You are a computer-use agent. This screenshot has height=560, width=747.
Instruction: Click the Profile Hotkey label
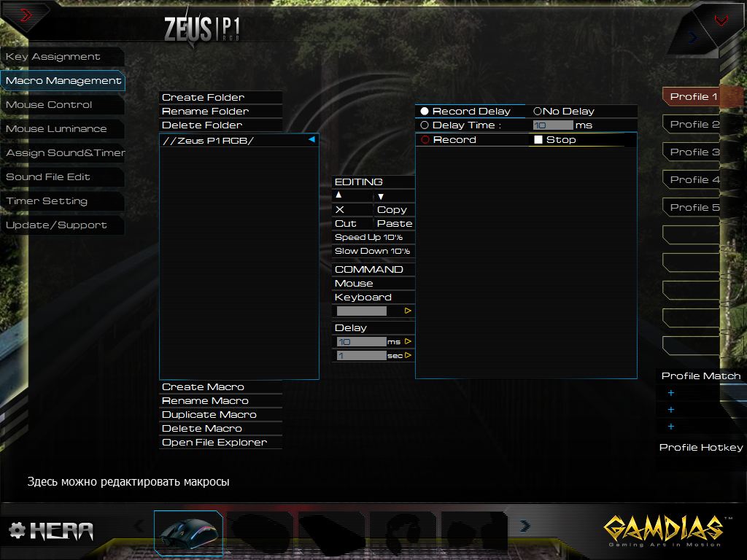click(701, 448)
